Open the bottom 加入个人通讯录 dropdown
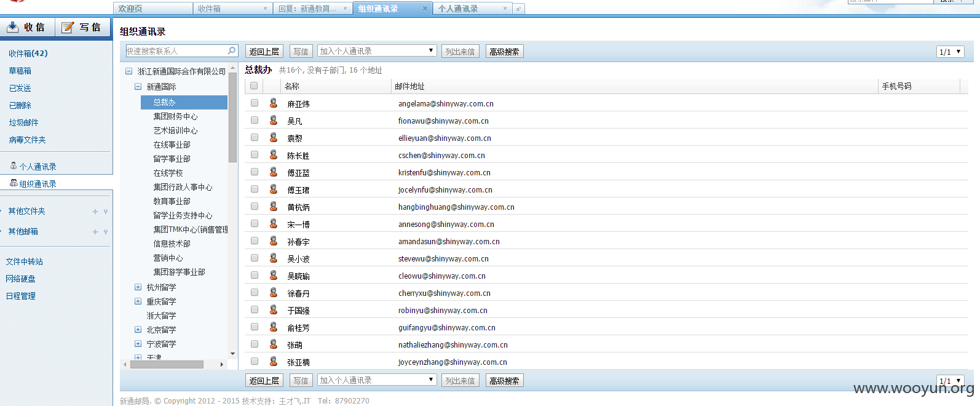 pos(377,380)
